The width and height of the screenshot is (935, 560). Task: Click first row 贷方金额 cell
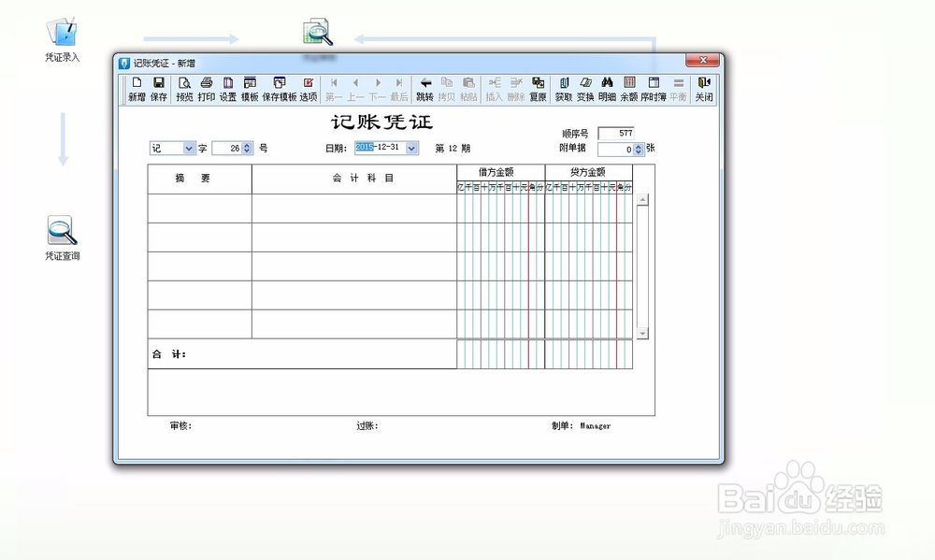pyautogui.click(x=588, y=208)
